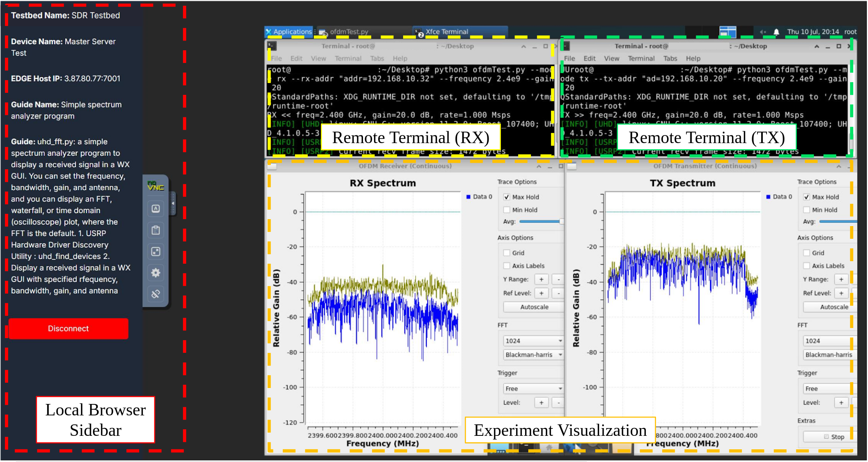This screenshot has height=462, width=868.
Task: Open noVNC settings gear
Action: pos(156,273)
